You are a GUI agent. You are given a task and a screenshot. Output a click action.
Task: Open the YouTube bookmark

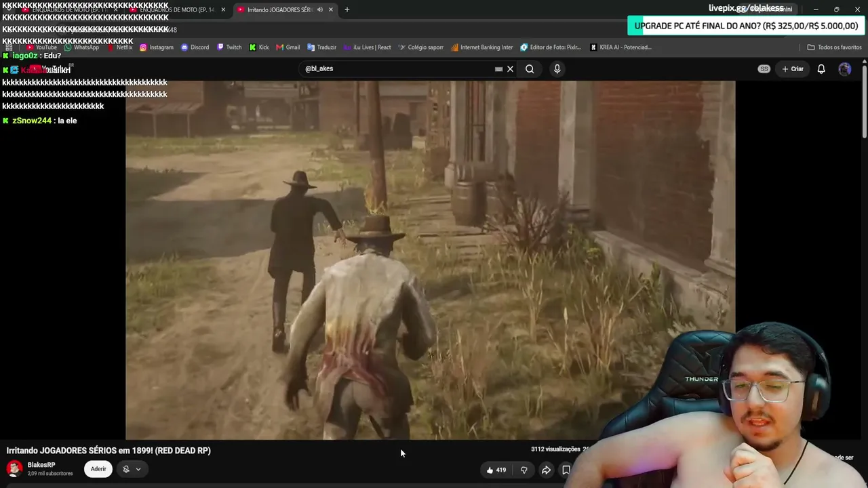pos(42,47)
